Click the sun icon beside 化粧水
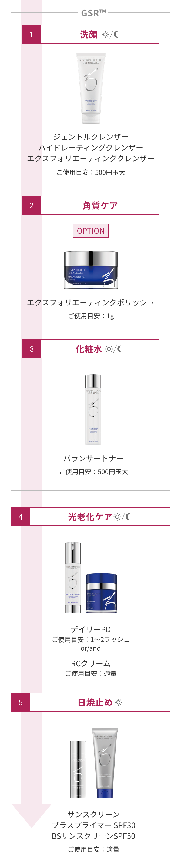The image size is (181, 868). click(109, 349)
